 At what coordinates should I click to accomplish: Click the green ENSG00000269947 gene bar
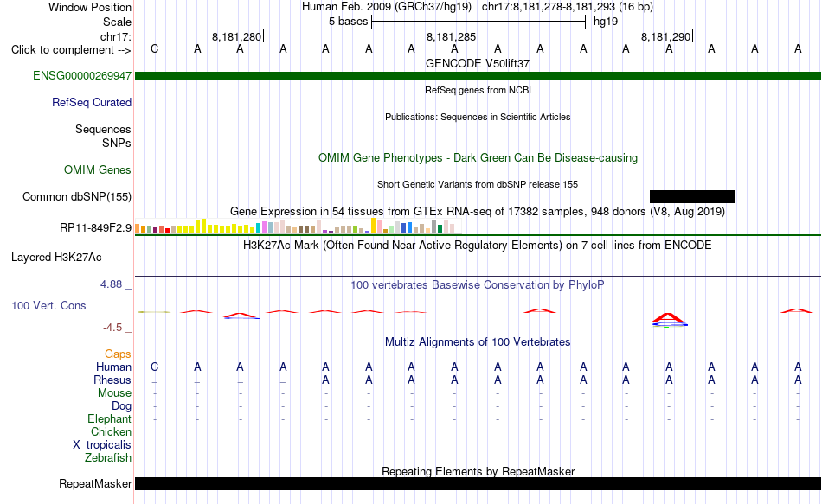[x=478, y=76]
